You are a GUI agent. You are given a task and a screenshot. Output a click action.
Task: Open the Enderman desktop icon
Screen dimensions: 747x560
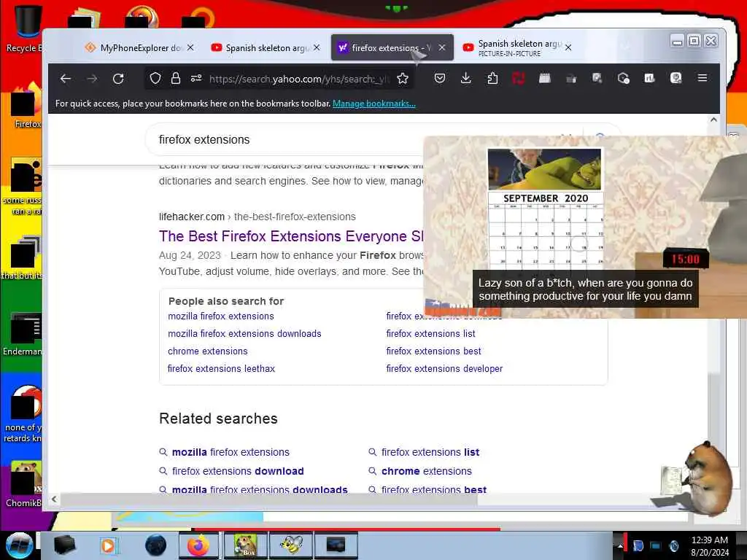click(x=24, y=334)
